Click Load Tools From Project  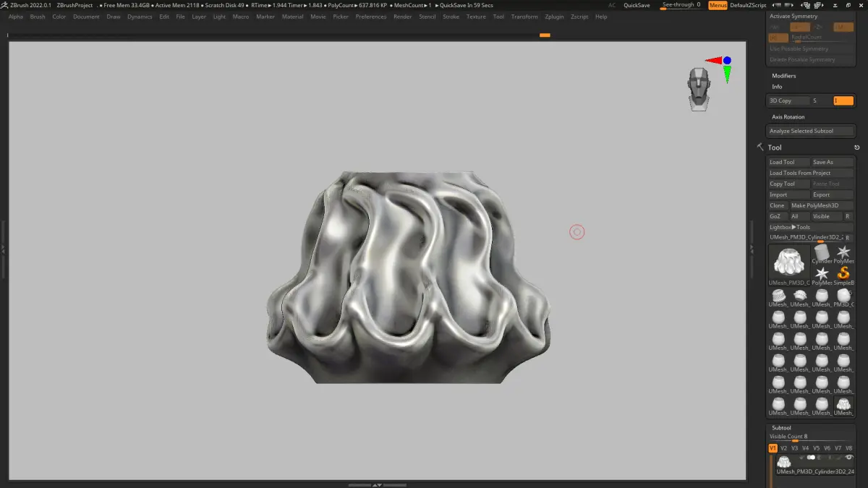[x=811, y=173]
